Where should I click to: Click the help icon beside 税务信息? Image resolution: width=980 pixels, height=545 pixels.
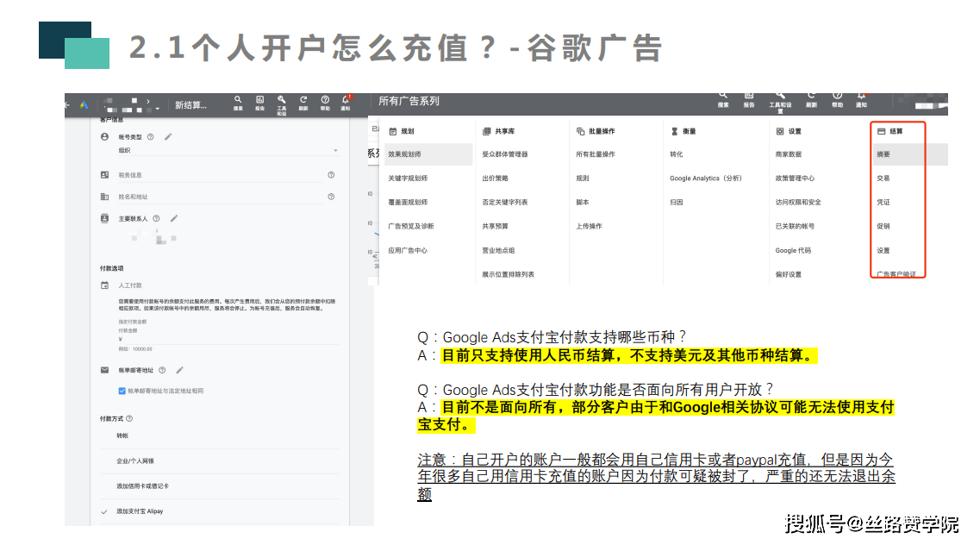[331, 175]
